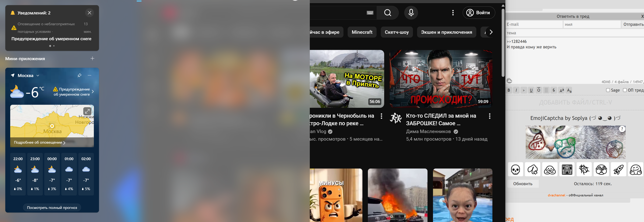This screenshot has height=222, width=644.
Task: Click the YouTube voice search microphone icon
Action: [411, 13]
